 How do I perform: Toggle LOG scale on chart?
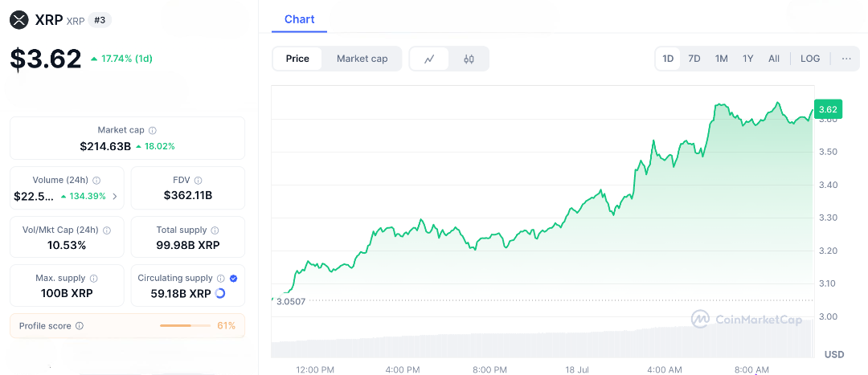click(810, 59)
